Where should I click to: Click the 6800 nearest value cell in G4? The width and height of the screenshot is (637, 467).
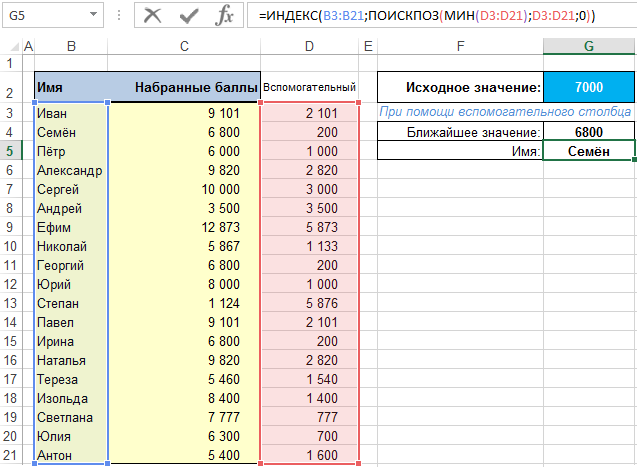pos(589,132)
